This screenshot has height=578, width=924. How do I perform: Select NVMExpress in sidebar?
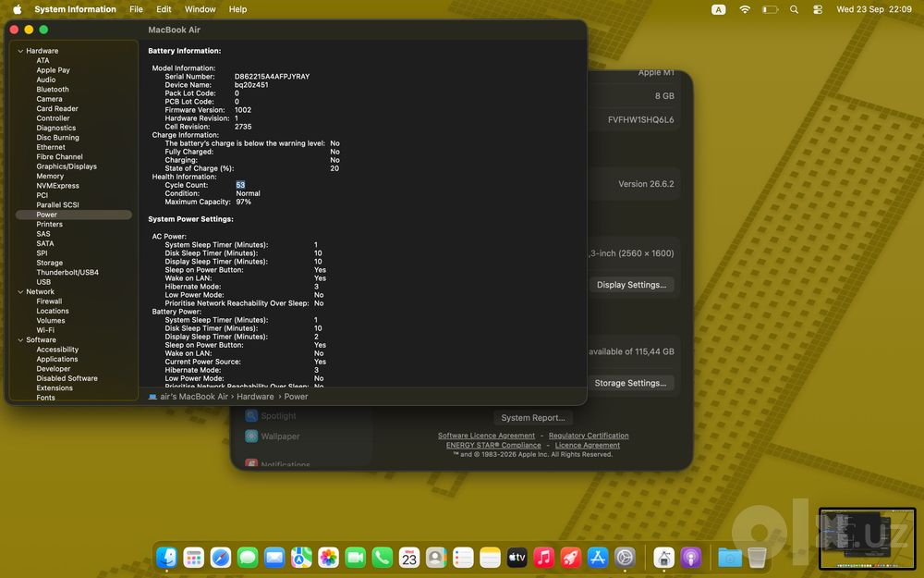point(57,186)
